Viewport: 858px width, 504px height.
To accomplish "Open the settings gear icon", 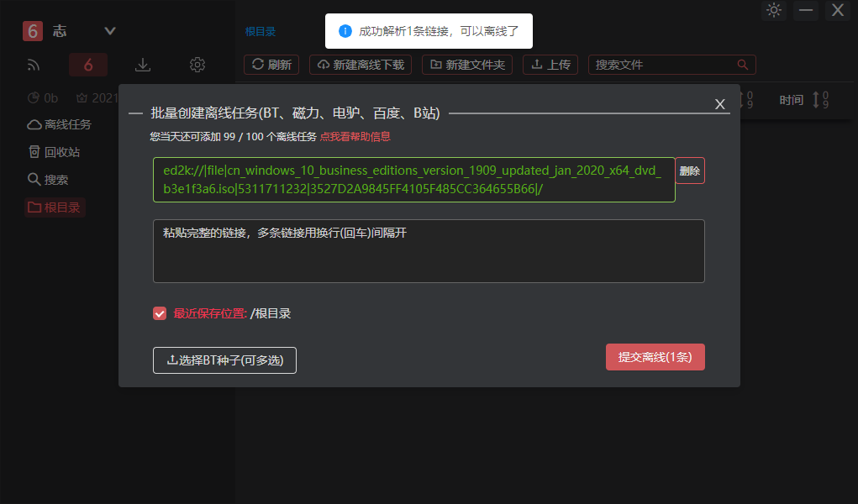I will 197,65.
